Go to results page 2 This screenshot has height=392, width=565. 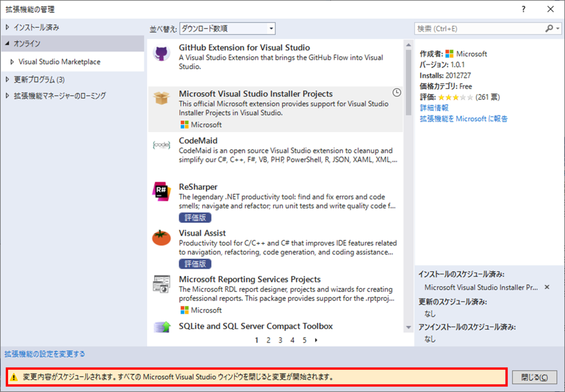coord(268,340)
